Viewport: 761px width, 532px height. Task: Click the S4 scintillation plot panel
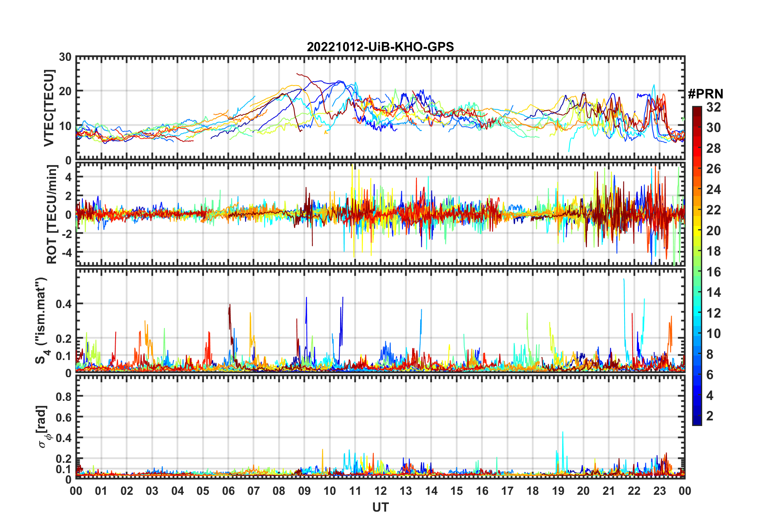[380, 320]
